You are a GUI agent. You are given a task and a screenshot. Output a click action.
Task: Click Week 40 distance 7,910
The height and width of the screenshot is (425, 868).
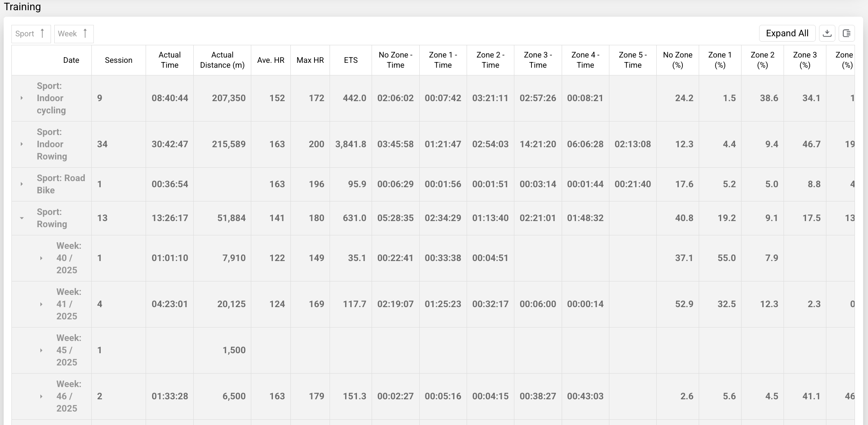(234, 258)
